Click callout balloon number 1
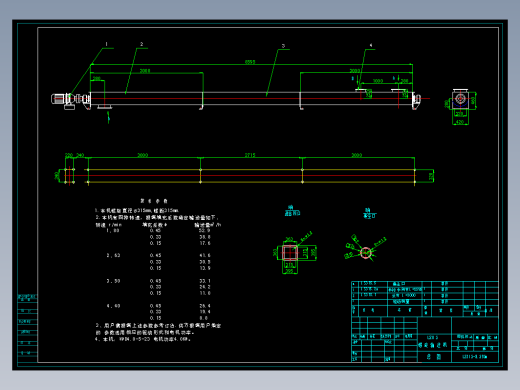Image resolution: width=520 pixels, height=390 pixels. coord(106,44)
